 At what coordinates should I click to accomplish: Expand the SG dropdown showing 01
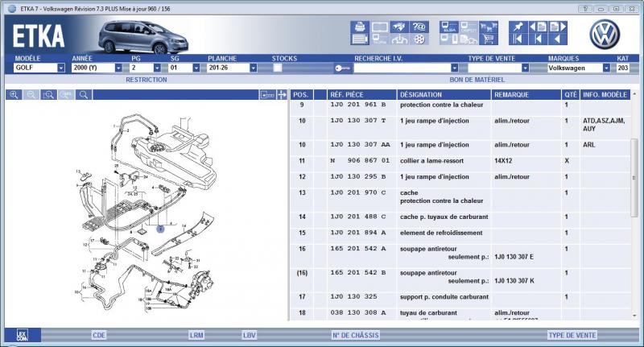(x=196, y=68)
